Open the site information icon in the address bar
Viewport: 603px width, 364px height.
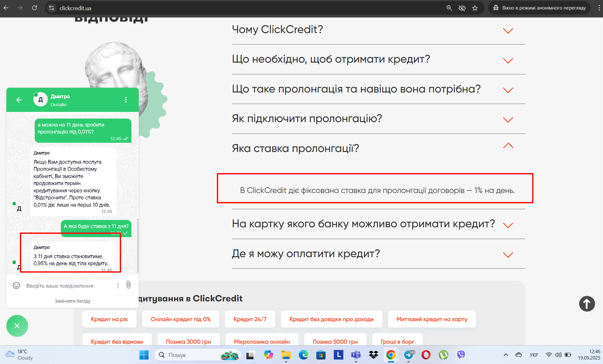click(x=52, y=8)
